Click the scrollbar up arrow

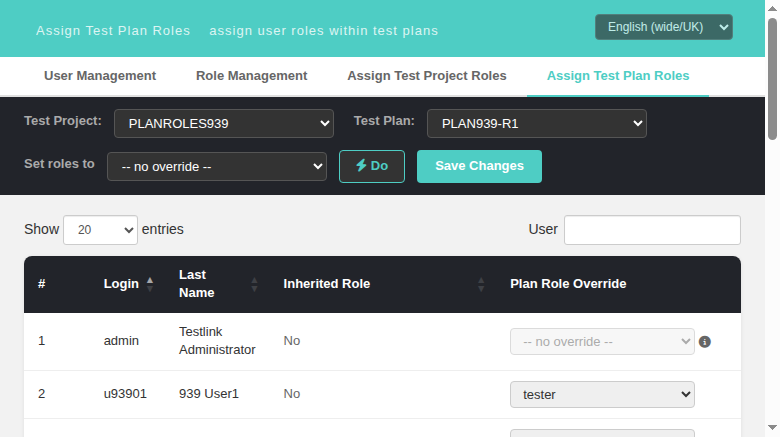[x=772, y=8]
